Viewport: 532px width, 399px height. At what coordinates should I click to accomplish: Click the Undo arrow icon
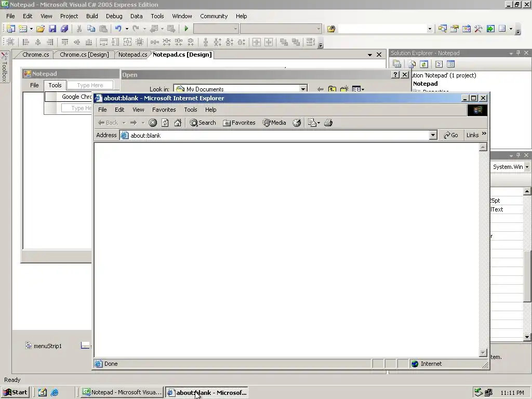click(118, 29)
